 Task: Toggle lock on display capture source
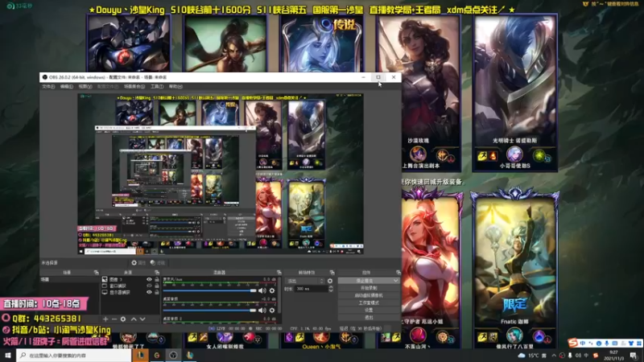(157, 292)
